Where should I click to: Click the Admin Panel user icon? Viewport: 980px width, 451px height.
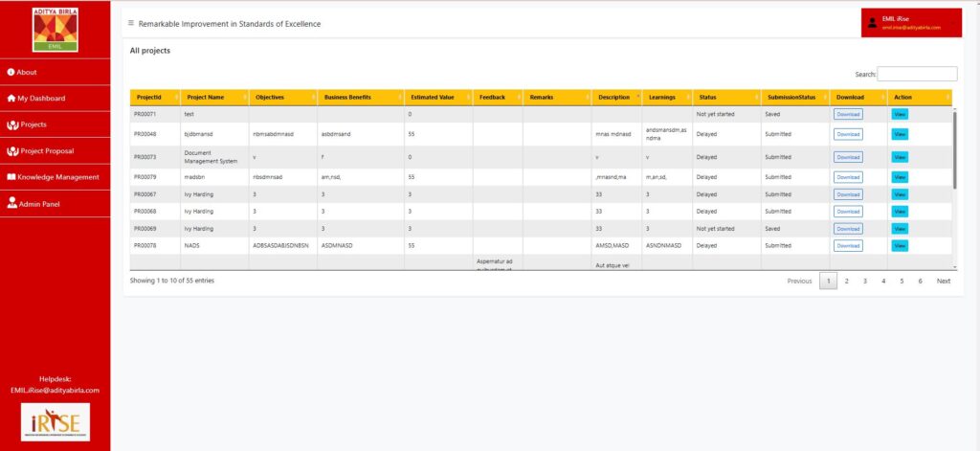[x=11, y=203]
